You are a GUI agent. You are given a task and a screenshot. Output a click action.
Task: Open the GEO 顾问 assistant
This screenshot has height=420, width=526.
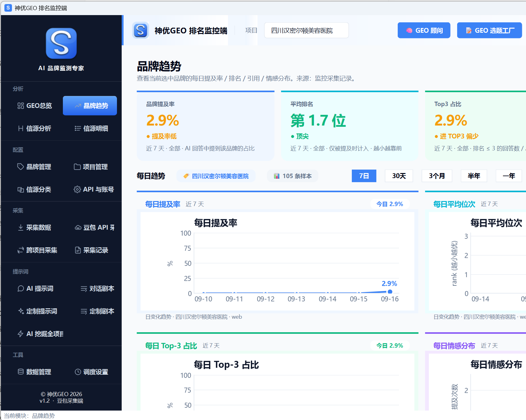point(424,30)
